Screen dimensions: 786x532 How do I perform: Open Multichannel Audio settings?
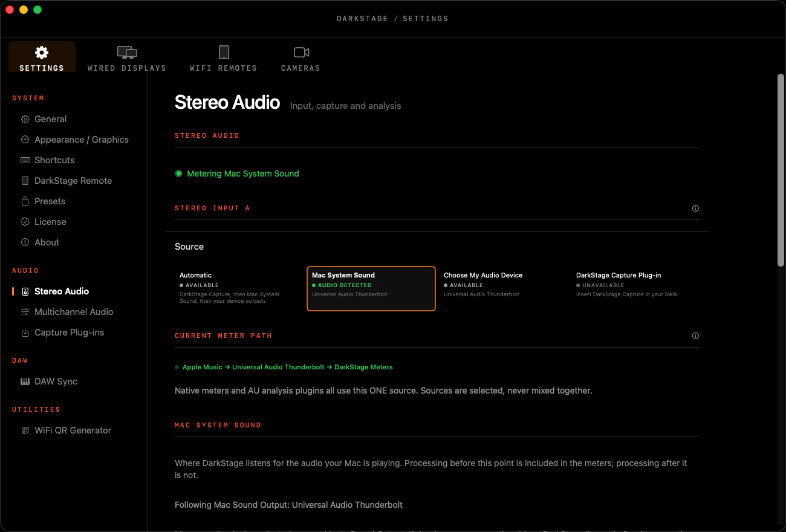[74, 312]
